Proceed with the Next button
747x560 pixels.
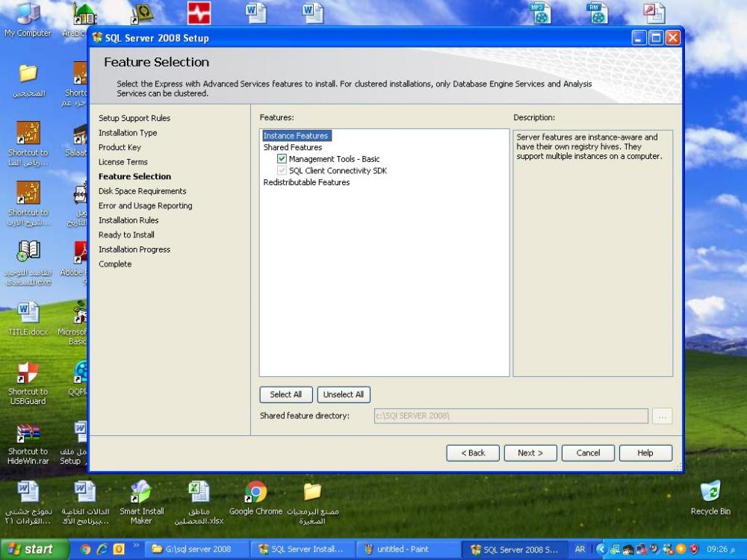530,453
